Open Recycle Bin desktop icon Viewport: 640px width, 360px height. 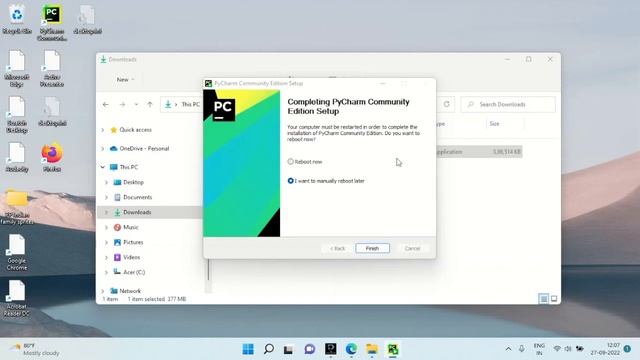(17, 20)
